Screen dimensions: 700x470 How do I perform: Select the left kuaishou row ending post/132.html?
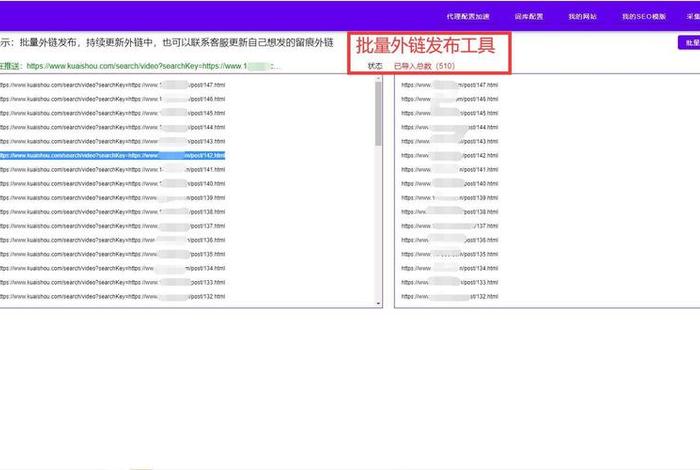tap(112, 296)
